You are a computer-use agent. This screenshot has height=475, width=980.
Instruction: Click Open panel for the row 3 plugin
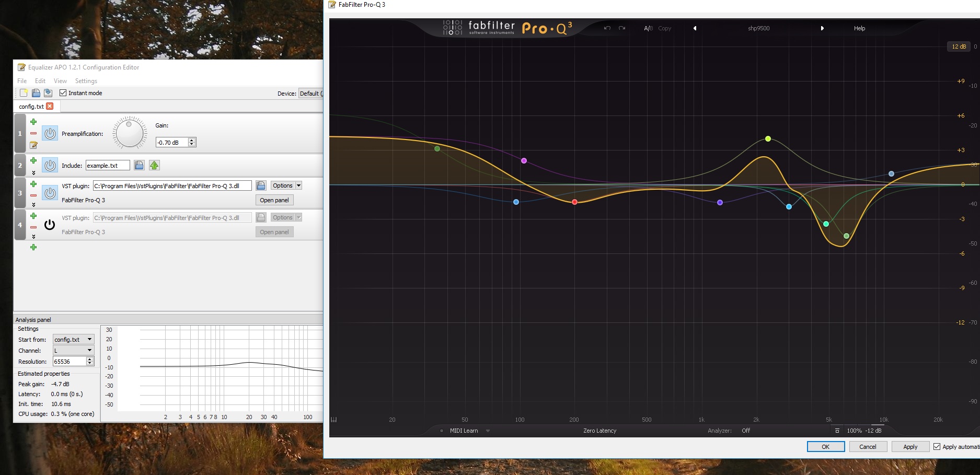click(x=274, y=200)
